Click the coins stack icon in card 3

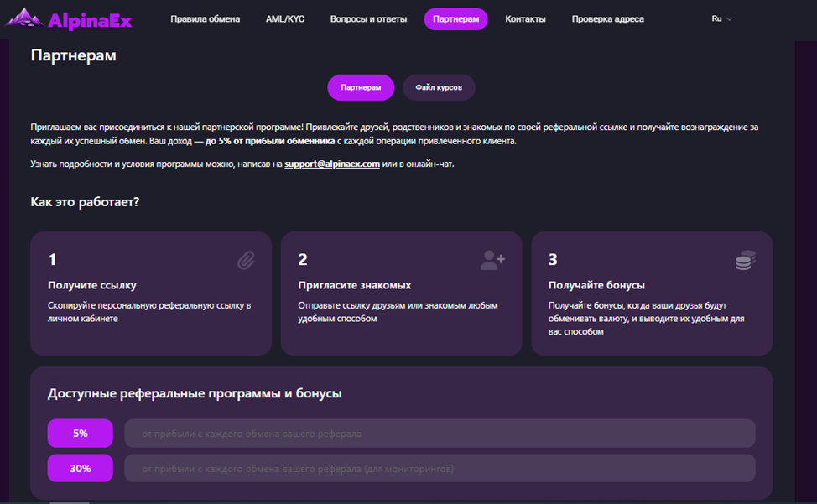click(745, 261)
